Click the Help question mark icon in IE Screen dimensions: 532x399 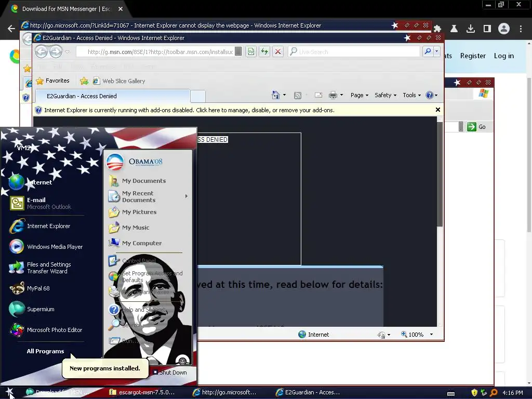[430, 96]
